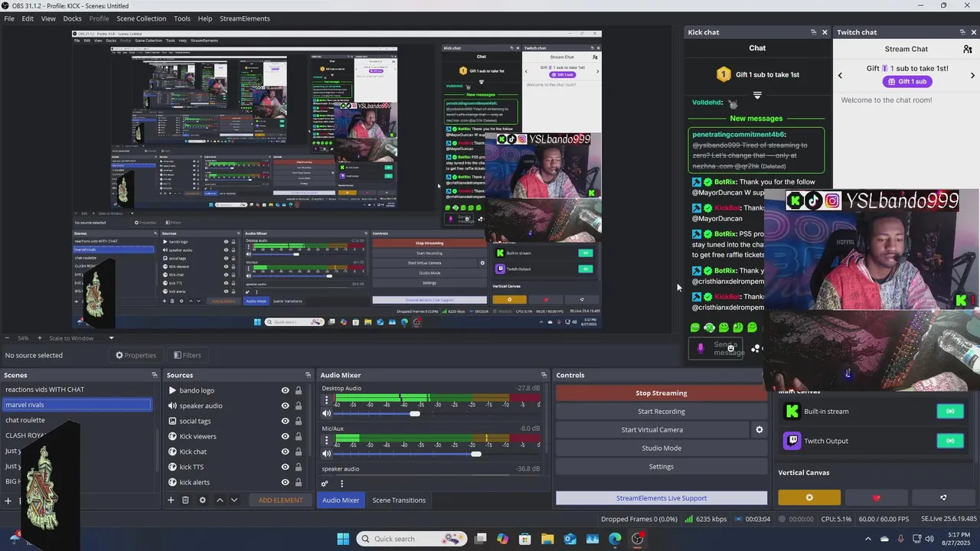Click Stop Streaming button
The image size is (980, 551).
pyautogui.click(x=661, y=393)
